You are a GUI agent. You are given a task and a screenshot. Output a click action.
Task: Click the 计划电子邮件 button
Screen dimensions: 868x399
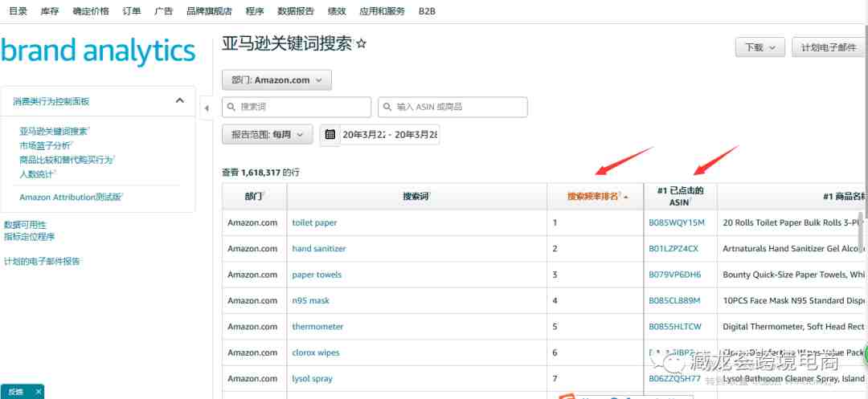(828, 47)
